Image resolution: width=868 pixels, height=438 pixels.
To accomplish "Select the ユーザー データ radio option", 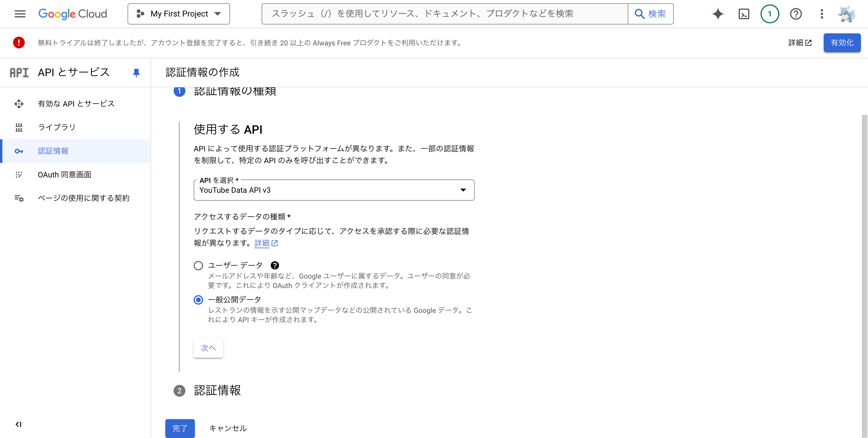I will [x=198, y=266].
